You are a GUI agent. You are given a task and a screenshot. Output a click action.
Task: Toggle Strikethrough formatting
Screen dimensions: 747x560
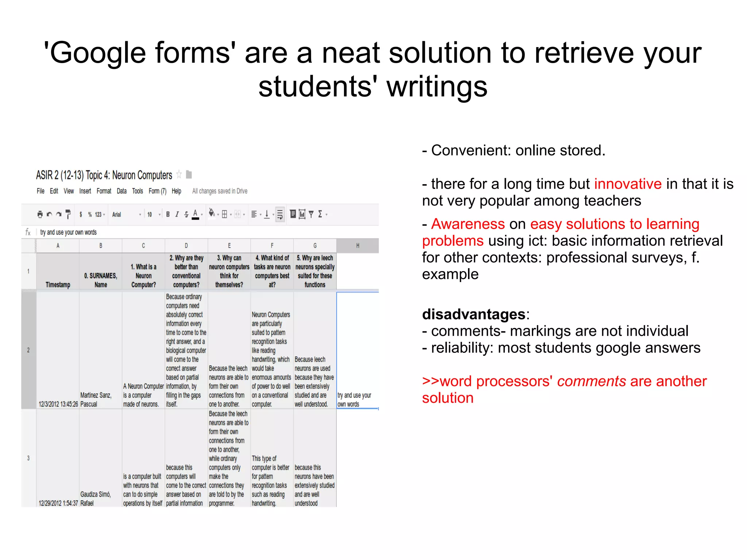[186, 215]
